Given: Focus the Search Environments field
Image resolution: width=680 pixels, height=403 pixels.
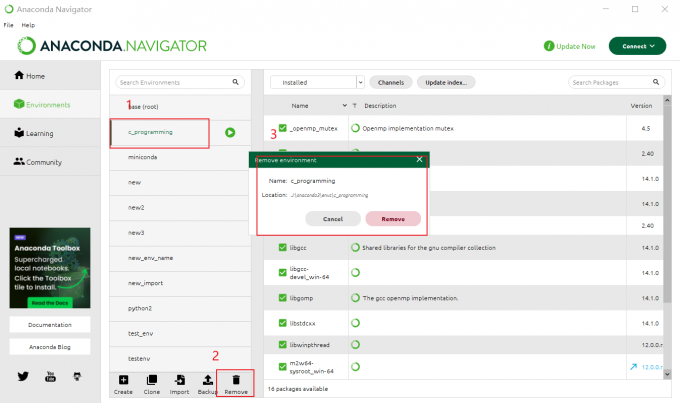Looking at the screenshot, I should [x=180, y=82].
